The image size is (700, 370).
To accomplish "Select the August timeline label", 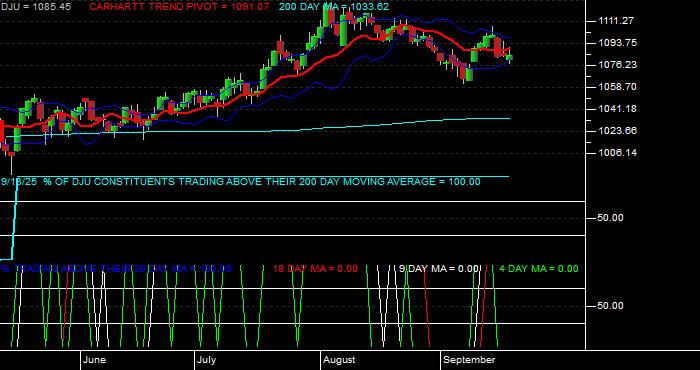I will 339,360.
